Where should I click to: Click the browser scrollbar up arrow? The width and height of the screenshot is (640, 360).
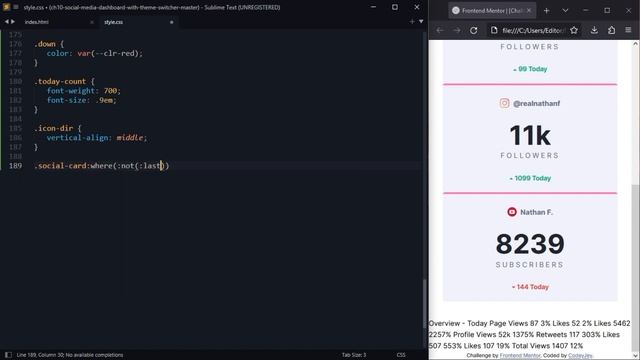click(x=636, y=43)
